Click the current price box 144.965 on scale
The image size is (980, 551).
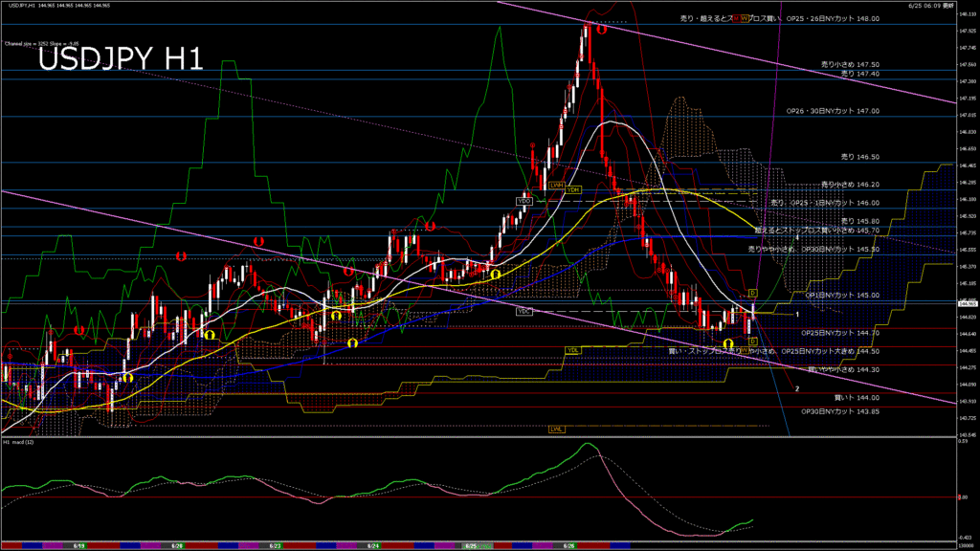click(968, 303)
